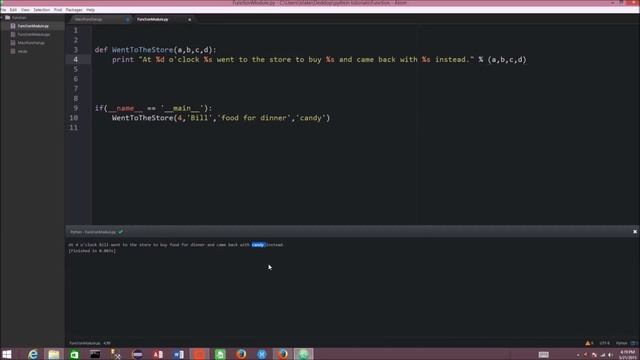Image resolution: width=640 pixels, height=360 pixels.
Task: Click the UTF-8 encoding selector
Action: [x=604, y=343]
